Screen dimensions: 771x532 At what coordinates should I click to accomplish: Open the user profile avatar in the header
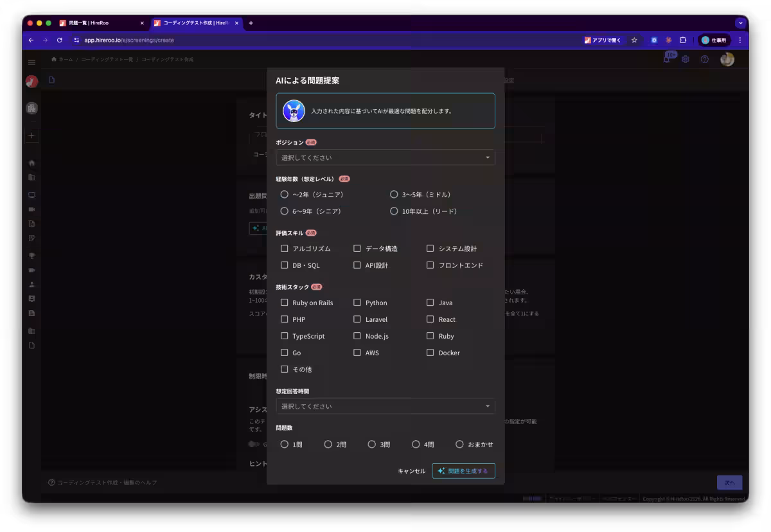pyautogui.click(x=727, y=58)
